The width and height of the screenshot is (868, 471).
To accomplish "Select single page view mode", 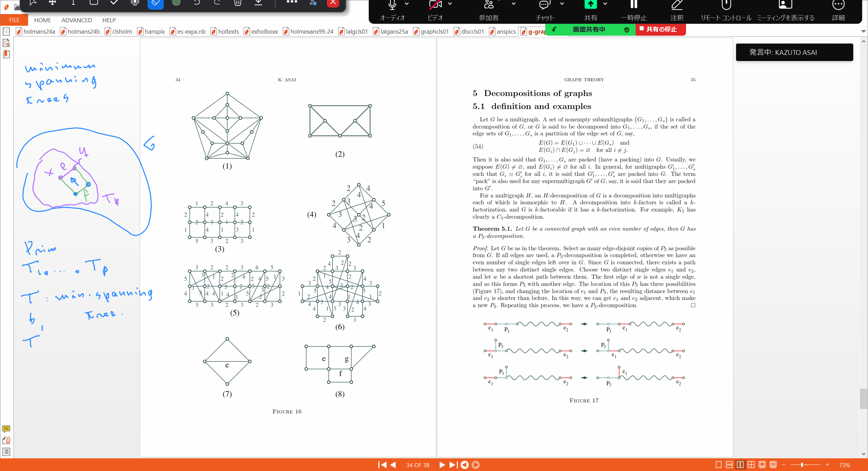I will (719, 465).
